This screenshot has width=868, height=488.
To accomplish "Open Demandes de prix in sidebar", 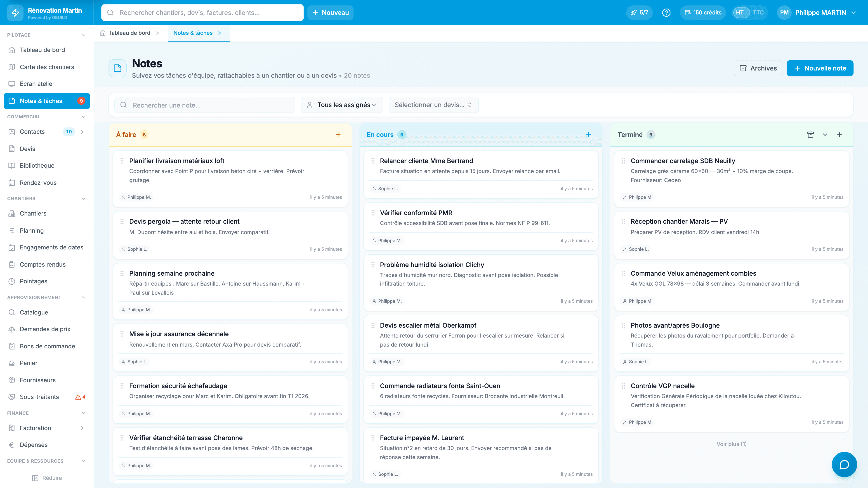I will pyautogui.click(x=47, y=329).
